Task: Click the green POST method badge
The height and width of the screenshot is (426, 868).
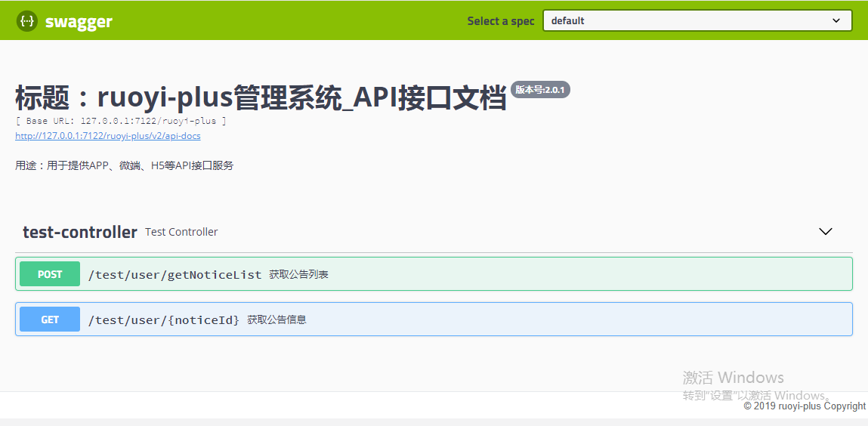Action: (50, 274)
